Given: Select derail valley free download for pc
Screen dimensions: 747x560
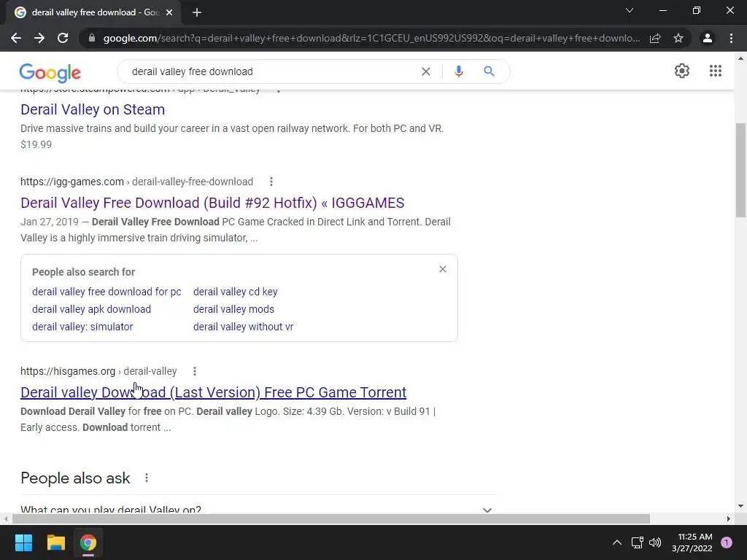Looking at the screenshot, I should [107, 292].
